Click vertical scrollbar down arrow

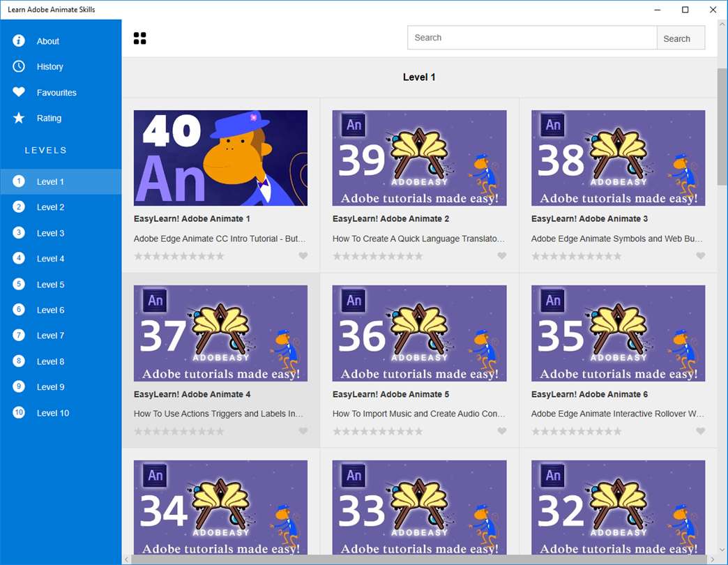tap(722, 550)
